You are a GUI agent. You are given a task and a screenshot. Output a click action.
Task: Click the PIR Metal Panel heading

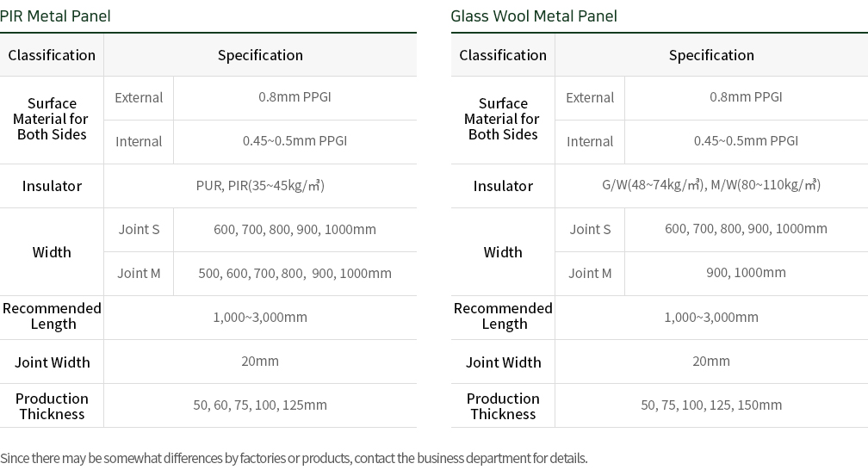(x=55, y=16)
